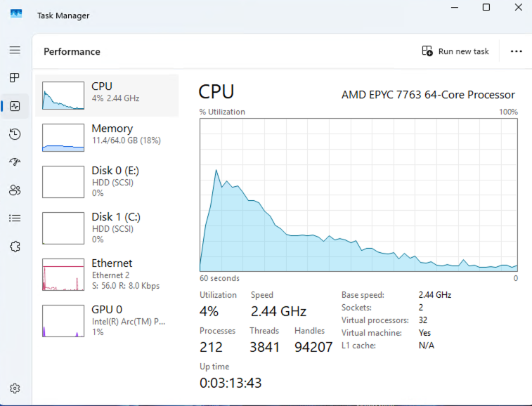
Task: Open the App history page icon
Action: click(x=15, y=134)
